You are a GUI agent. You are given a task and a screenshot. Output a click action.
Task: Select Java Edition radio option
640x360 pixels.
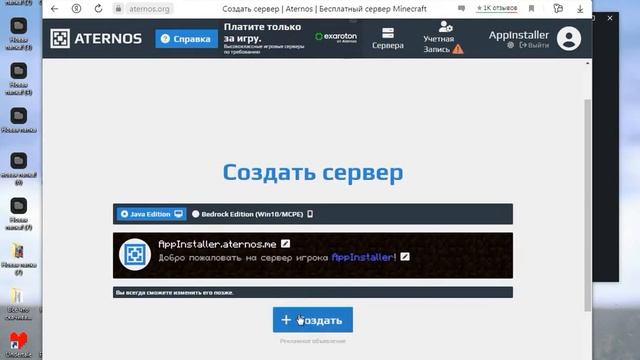151,214
